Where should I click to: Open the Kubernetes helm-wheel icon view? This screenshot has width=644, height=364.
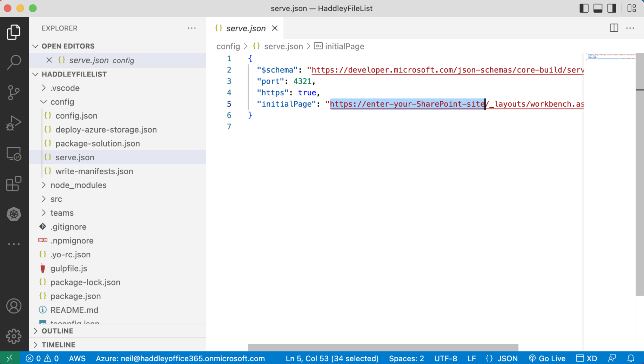[x=14, y=214]
